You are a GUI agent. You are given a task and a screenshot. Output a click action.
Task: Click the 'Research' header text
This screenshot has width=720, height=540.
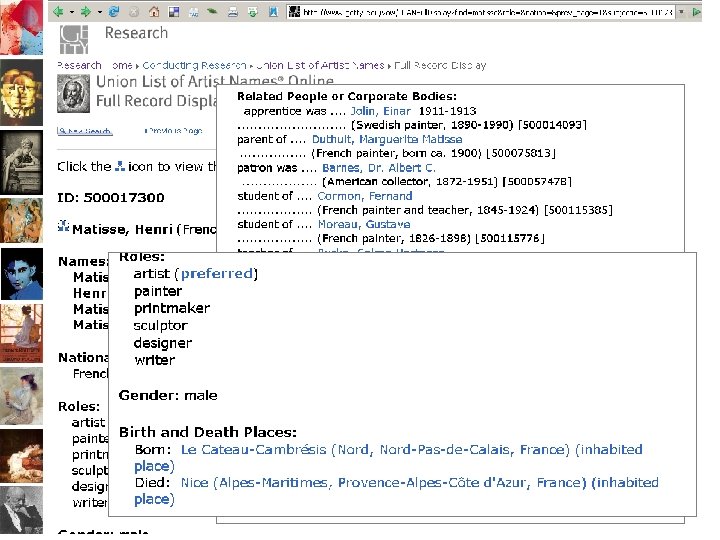[x=136, y=33]
